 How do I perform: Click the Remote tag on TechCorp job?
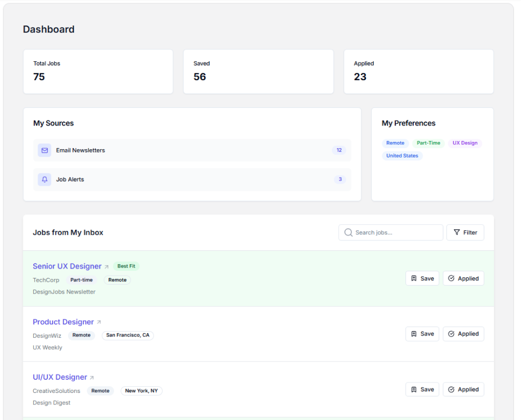click(x=117, y=280)
